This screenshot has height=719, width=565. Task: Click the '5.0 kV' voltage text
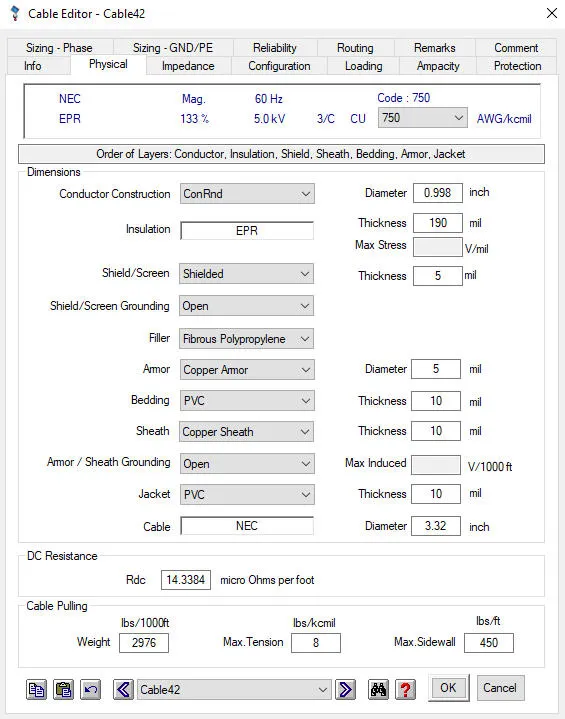(x=270, y=119)
